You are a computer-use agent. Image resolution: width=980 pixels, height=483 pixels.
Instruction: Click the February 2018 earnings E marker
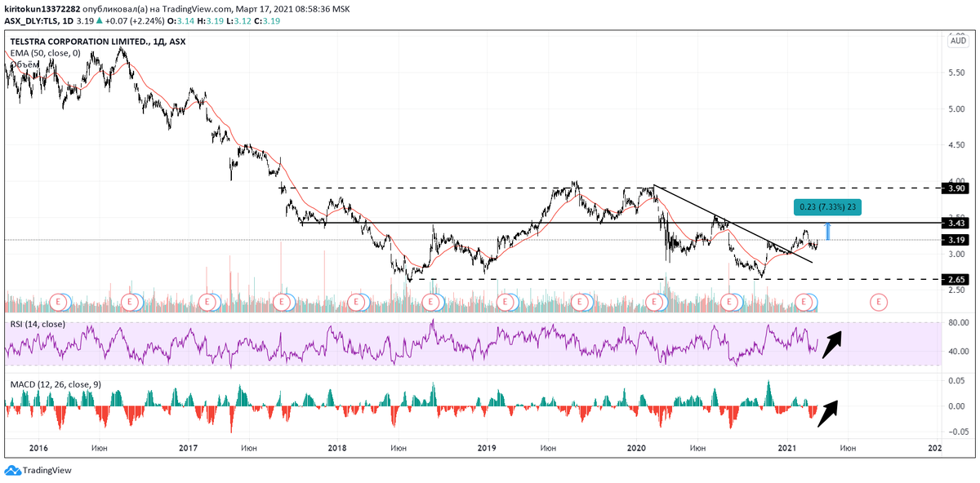(357, 302)
